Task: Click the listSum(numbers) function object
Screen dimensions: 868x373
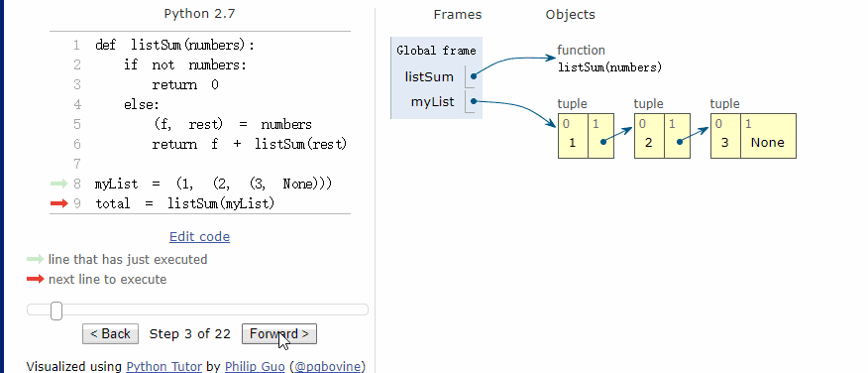Action: (609, 60)
